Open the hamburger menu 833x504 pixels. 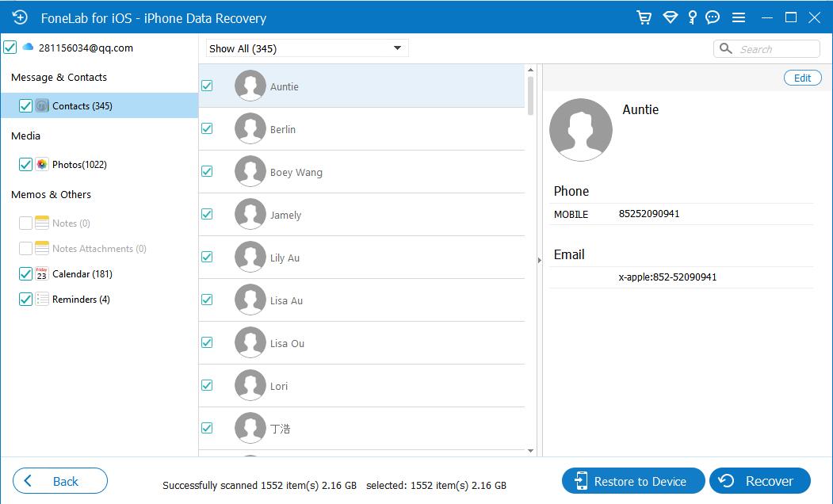tap(739, 17)
